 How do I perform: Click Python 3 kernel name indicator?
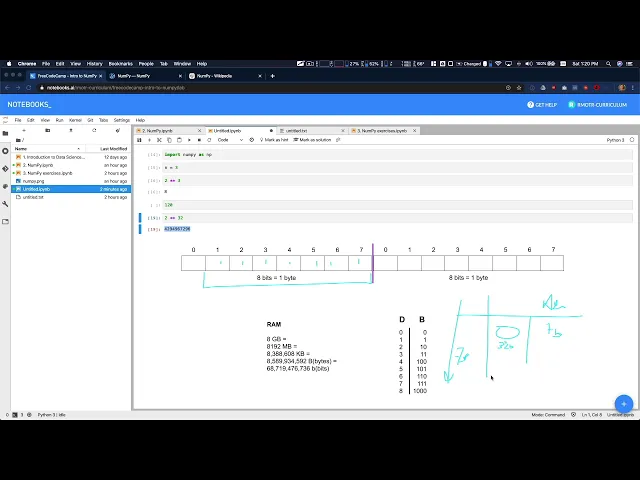pyautogui.click(x=615, y=140)
